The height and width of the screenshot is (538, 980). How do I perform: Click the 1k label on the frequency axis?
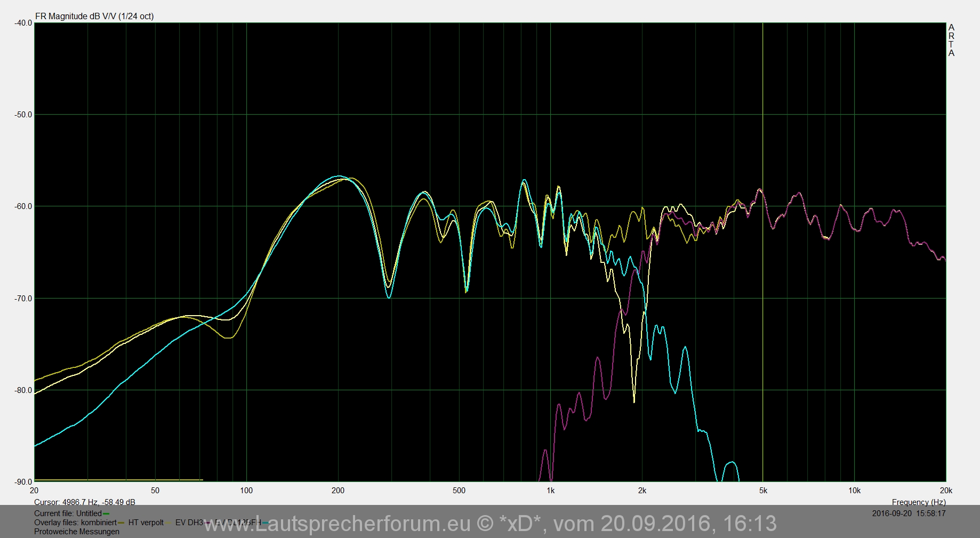(550, 491)
